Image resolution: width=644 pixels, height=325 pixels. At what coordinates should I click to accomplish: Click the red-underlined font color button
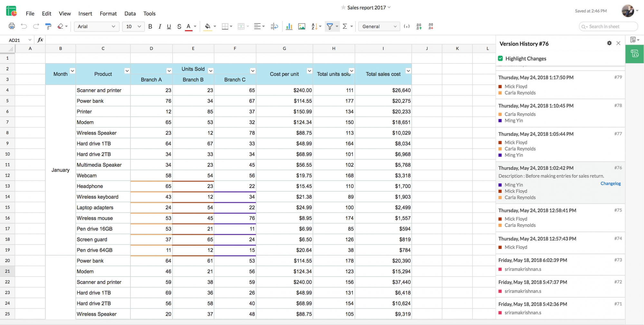click(189, 26)
